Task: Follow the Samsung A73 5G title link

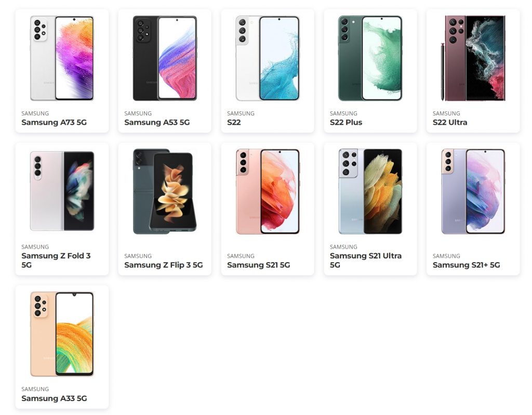Action: coord(54,122)
